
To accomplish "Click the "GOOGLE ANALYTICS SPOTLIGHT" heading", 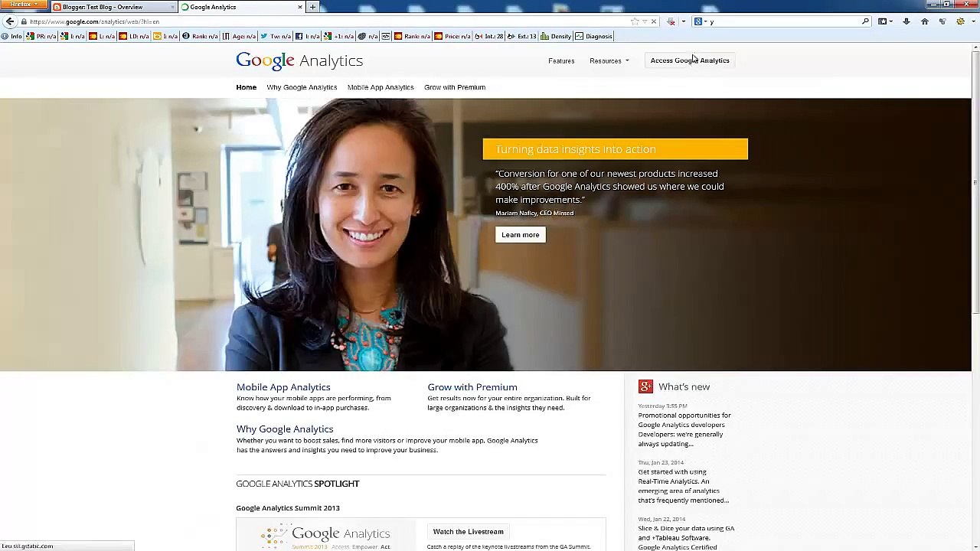I will pos(298,484).
